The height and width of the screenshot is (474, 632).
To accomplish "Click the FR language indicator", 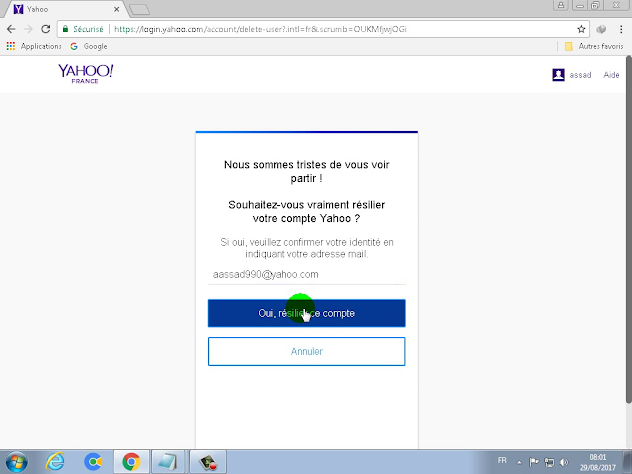I will [x=502, y=460].
